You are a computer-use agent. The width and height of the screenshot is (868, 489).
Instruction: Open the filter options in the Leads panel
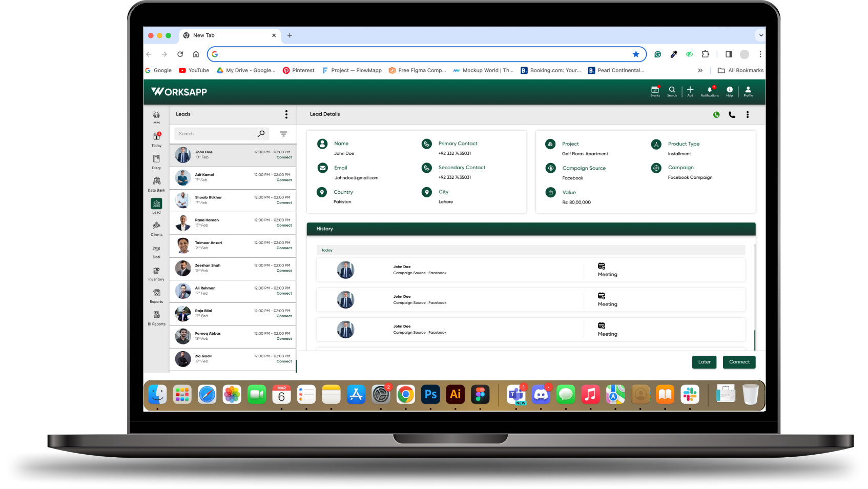click(x=283, y=133)
